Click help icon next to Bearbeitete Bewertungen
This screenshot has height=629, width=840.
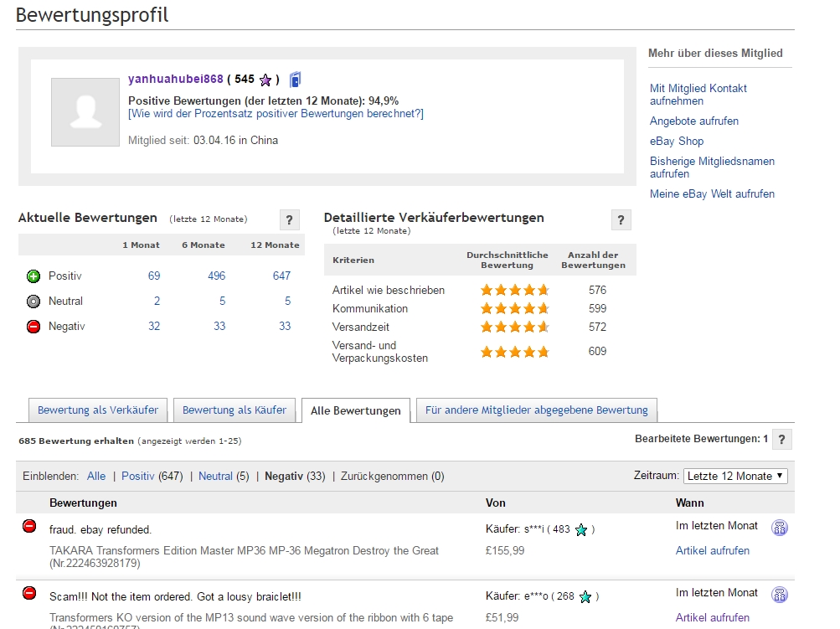[x=781, y=439]
